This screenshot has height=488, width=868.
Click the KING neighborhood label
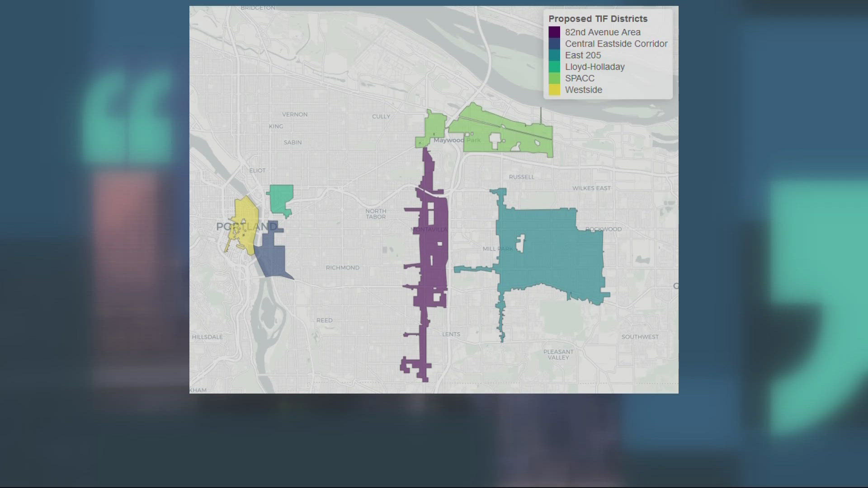click(276, 127)
